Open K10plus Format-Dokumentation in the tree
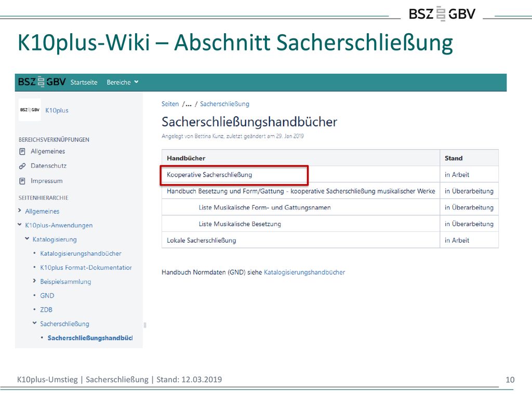 (86, 268)
